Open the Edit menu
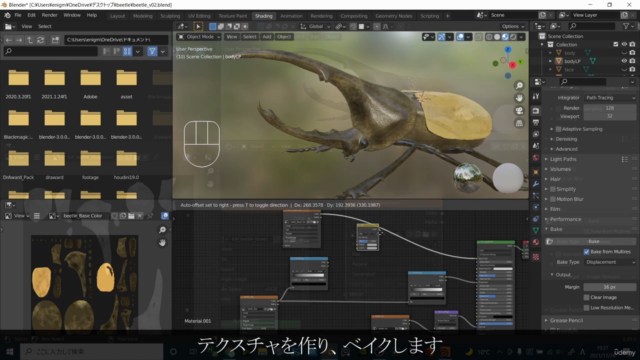 click(x=31, y=15)
